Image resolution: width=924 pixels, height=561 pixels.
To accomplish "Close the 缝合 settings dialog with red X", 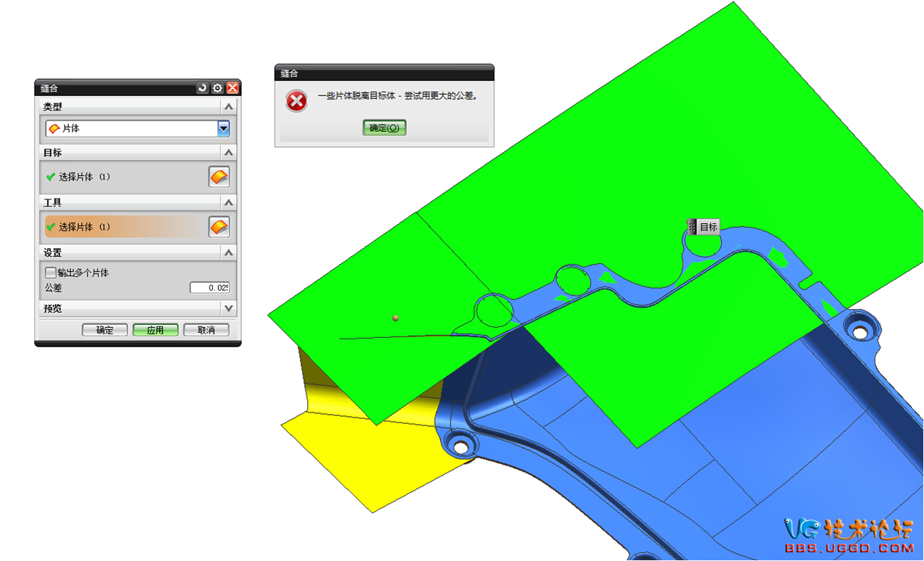I will [232, 88].
